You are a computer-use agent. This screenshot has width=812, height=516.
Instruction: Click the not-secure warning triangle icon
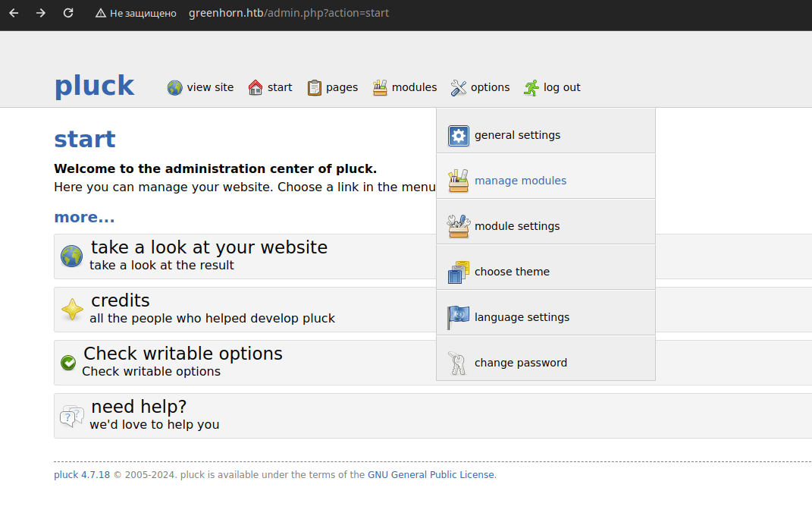[x=101, y=13]
